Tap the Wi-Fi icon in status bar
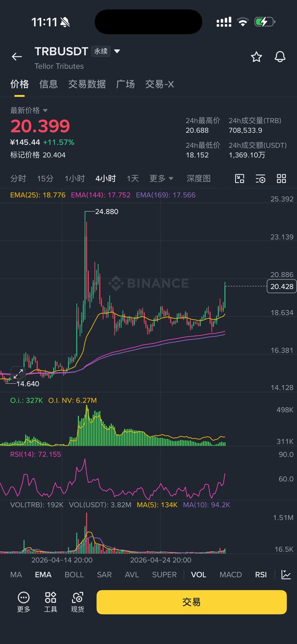The height and width of the screenshot is (644, 297). click(243, 22)
